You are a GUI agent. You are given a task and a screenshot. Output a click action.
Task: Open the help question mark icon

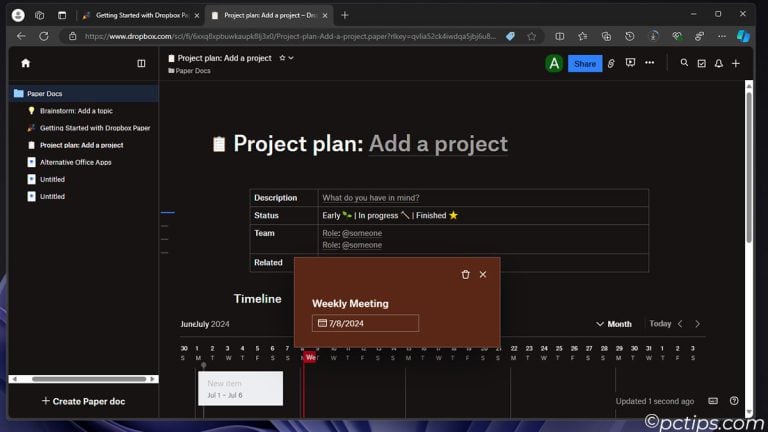pos(734,401)
